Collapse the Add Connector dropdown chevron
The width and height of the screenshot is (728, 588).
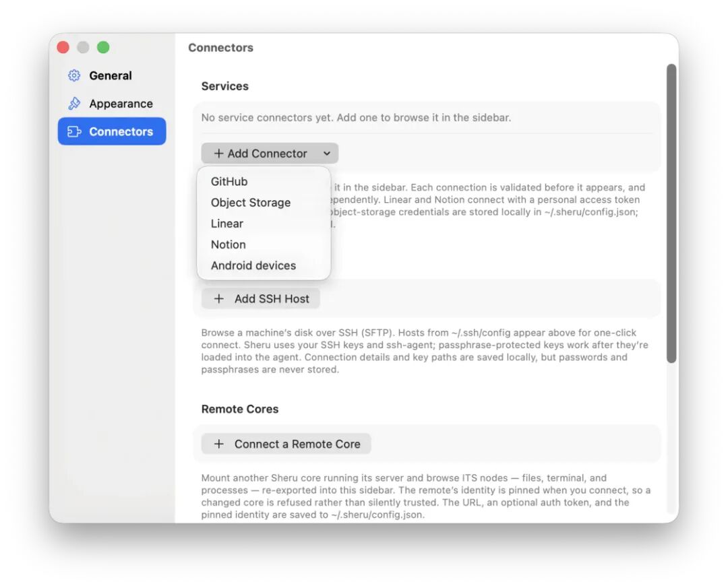tap(327, 154)
